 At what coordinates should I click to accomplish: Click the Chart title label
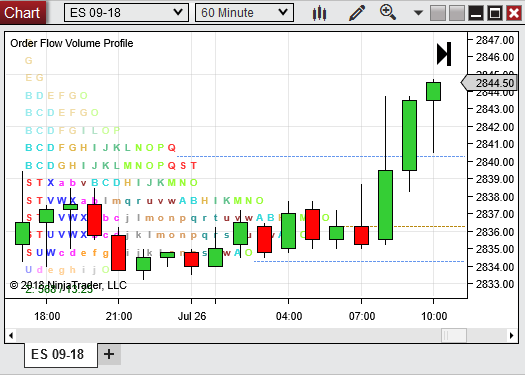pyautogui.click(x=22, y=13)
